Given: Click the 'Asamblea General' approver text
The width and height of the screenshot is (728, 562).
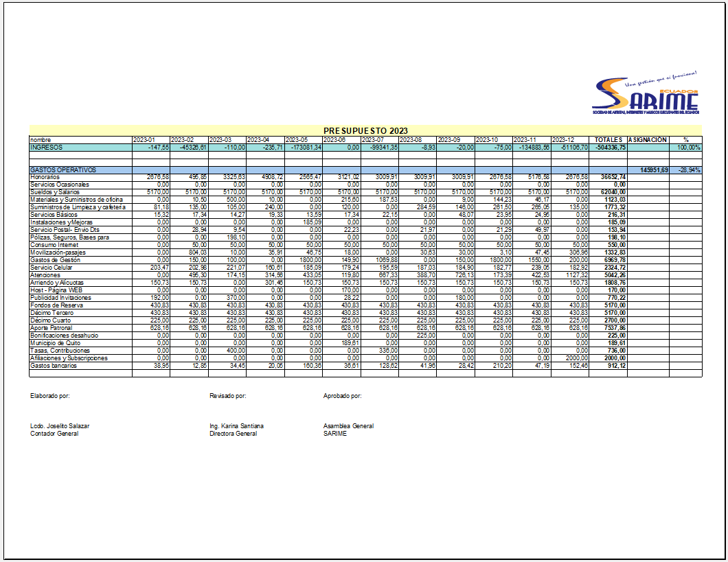Looking at the screenshot, I should pos(348,425).
